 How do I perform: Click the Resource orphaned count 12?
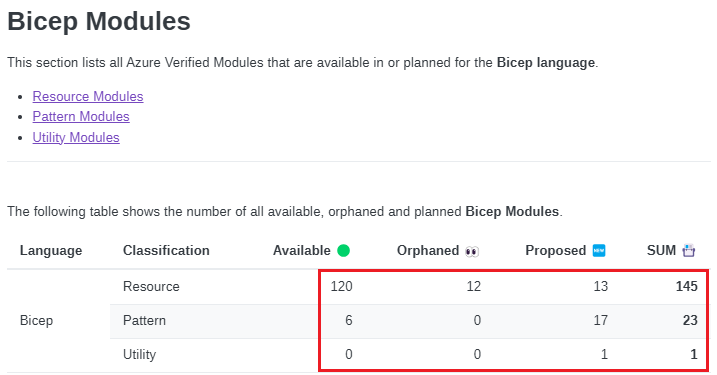coord(473,286)
